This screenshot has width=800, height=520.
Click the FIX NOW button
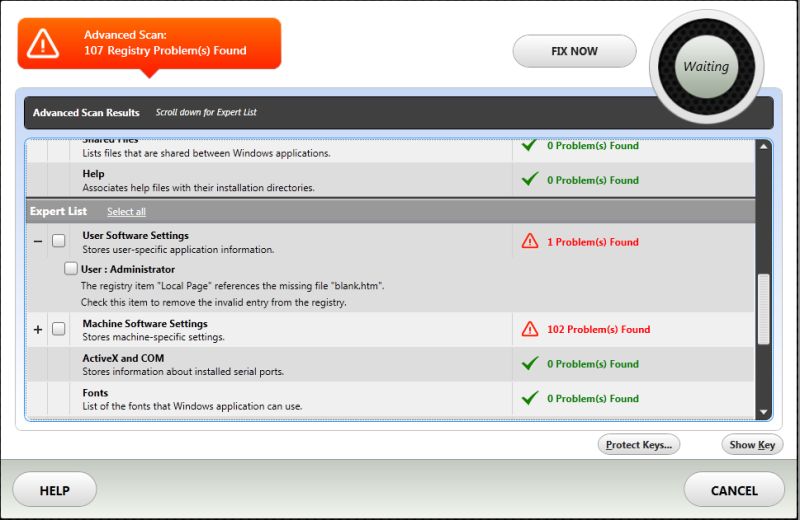tap(574, 51)
